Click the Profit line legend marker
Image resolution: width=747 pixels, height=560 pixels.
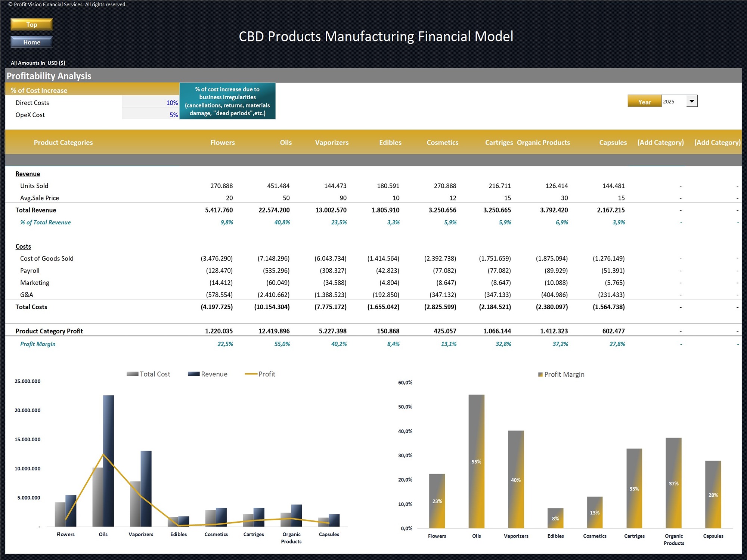point(251,374)
